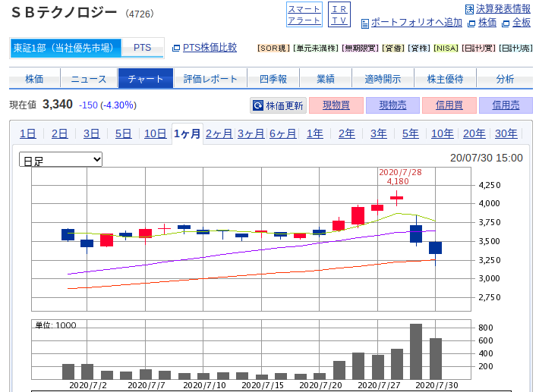Click the 決算発表情報 icon
This screenshot has width=539, height=392.
click(x=469, y=10)
